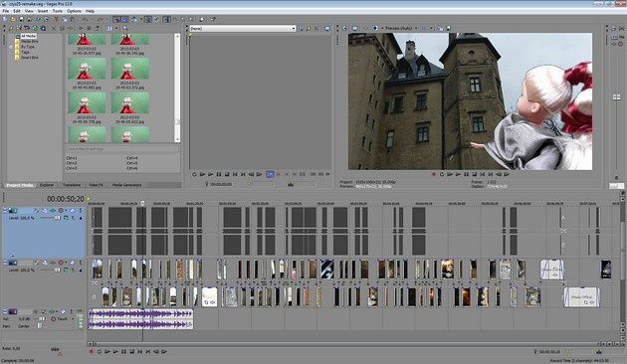Click the Master bus volume fader
This screenshot has height=364, width=627.
[x=616, y=97]
